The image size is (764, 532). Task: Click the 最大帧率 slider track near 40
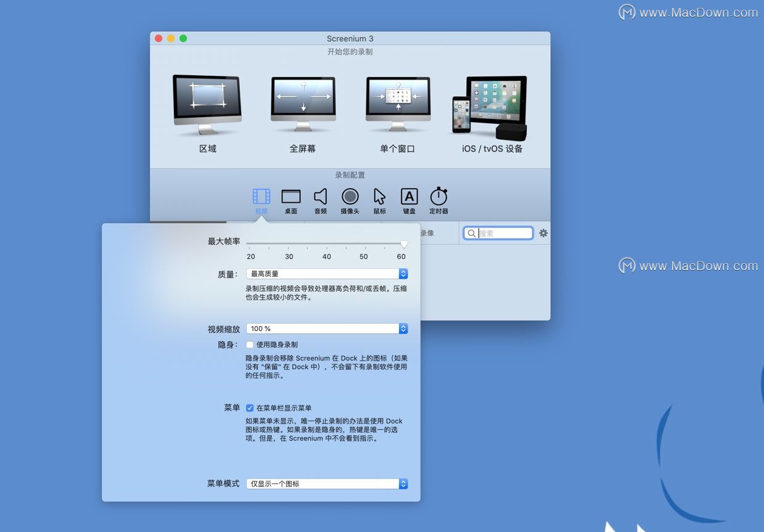327,243
